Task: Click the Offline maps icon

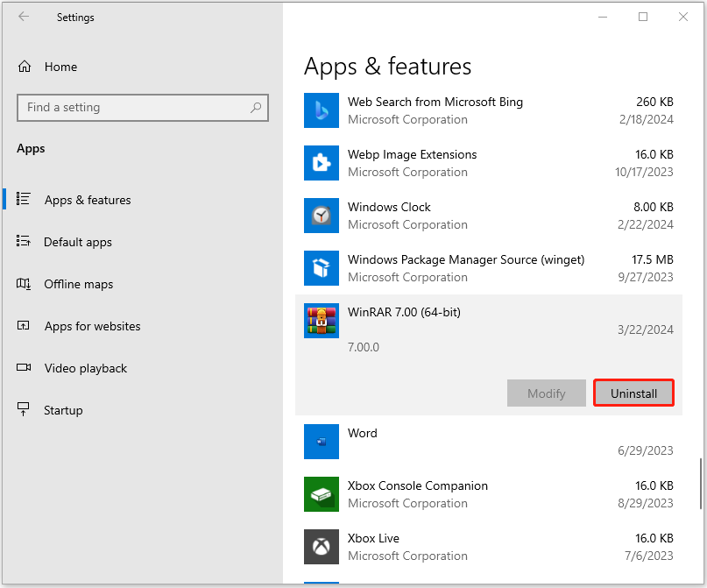Action: pos(24,284)
